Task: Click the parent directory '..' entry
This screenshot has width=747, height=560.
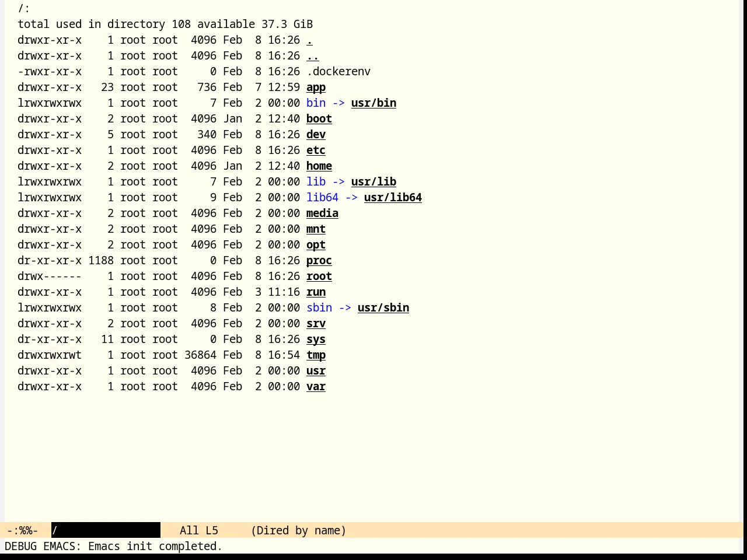Action: point(313,56)
